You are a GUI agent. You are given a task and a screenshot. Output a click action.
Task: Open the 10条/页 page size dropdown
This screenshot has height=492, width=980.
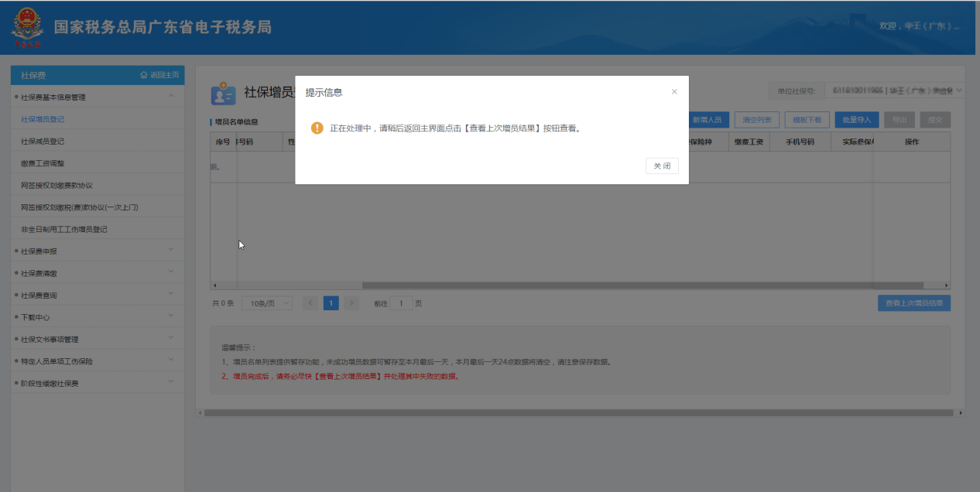click(267, 303)
